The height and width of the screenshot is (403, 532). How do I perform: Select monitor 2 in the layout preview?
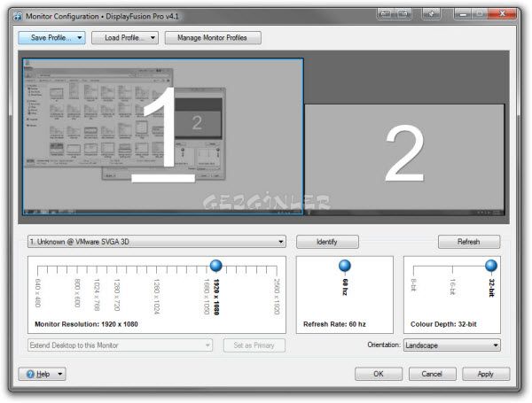tap(404, 159)
